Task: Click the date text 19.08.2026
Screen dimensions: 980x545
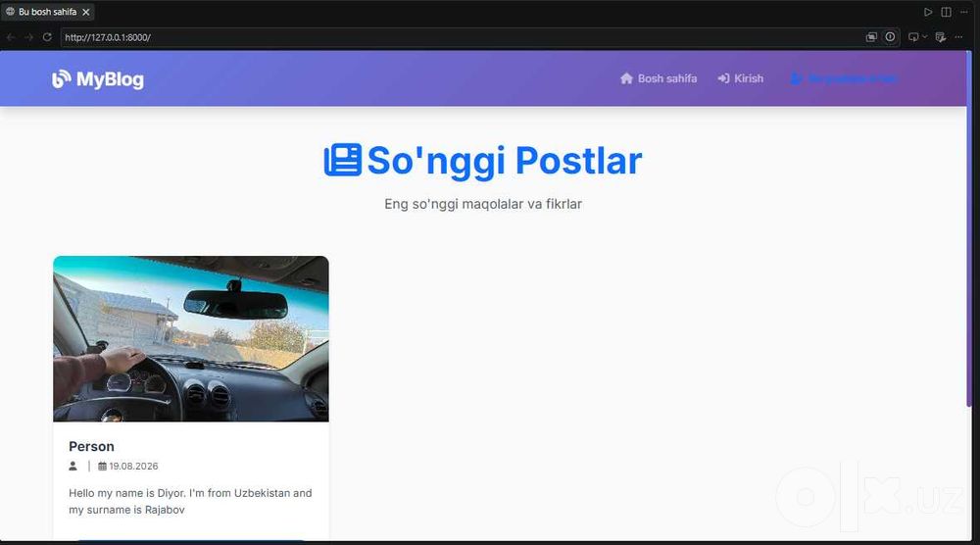Action: [133, 467]
